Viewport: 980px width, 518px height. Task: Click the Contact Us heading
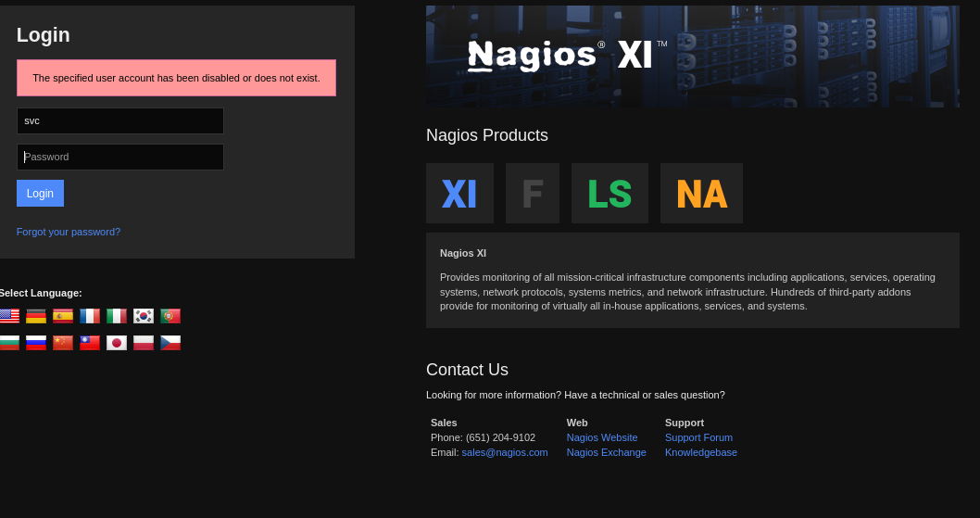pos(467,370)
